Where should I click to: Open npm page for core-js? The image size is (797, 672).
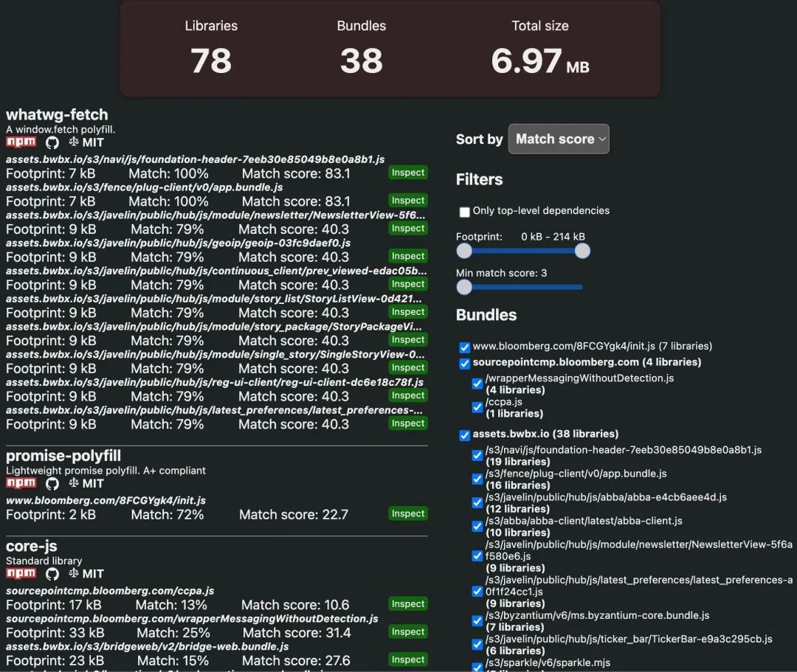coord(21,573)
